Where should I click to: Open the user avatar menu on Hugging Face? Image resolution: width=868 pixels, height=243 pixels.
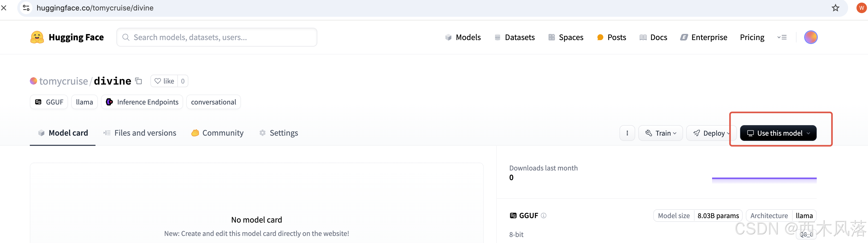(x=811, y=37)
